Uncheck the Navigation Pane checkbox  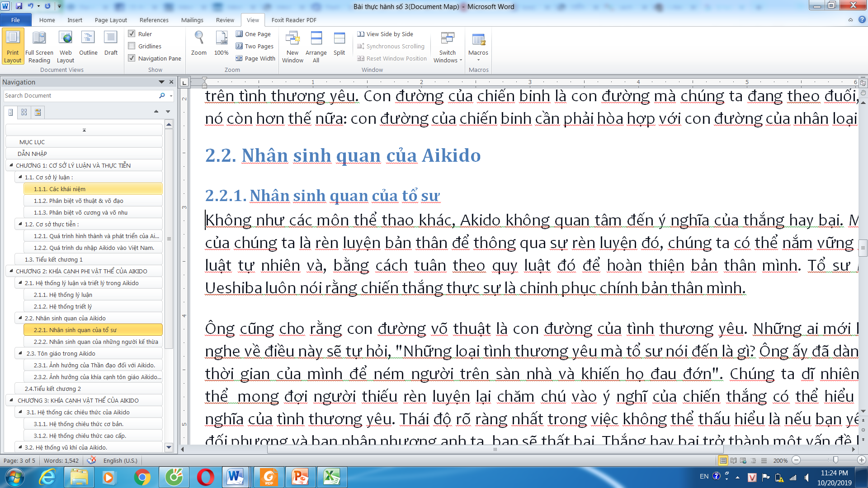pyautogui.click(x=132, y=58)
